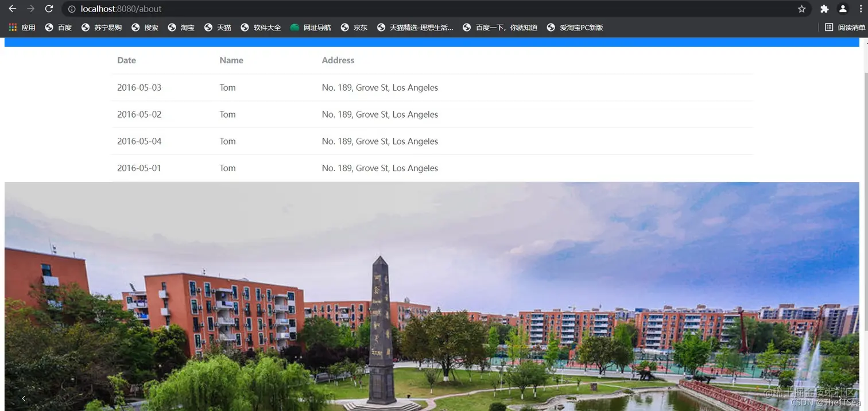The width and height of the screenshot is (868, 411).
Task: Show previous carousel image with left arrow
Action: coord(24,398)
